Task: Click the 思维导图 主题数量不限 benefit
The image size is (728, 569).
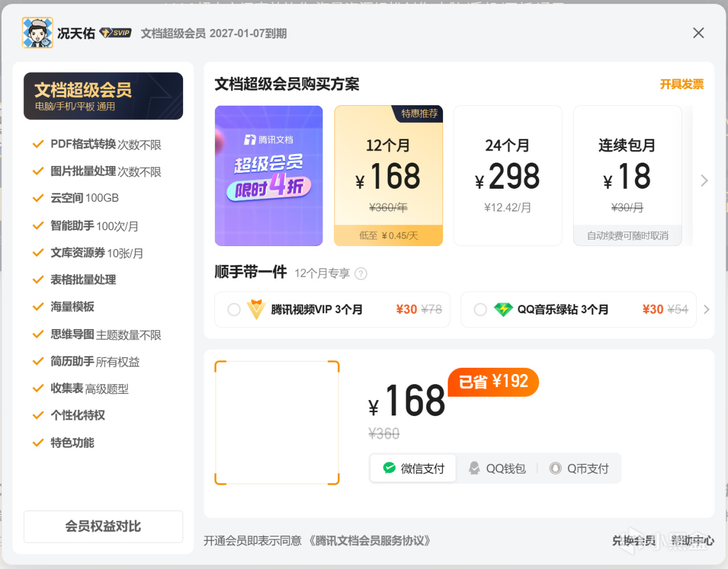Action: coord(97,334)
